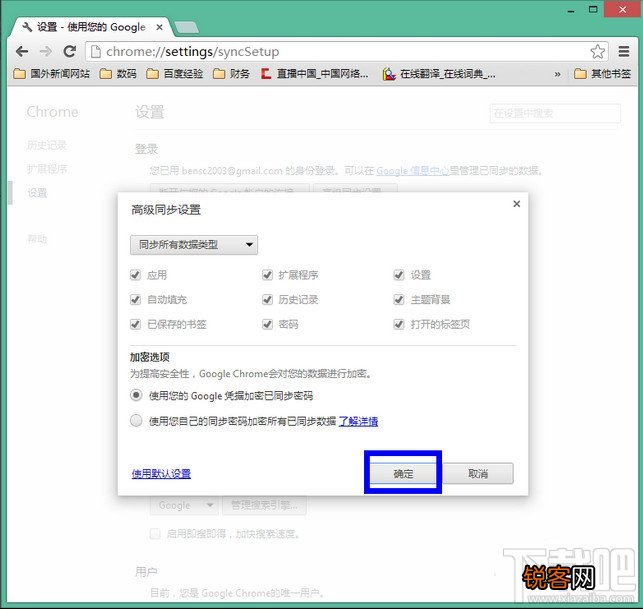Open the 在线翻译 bookmark
This screenshot has height=609, width=643.
point(439,74)
